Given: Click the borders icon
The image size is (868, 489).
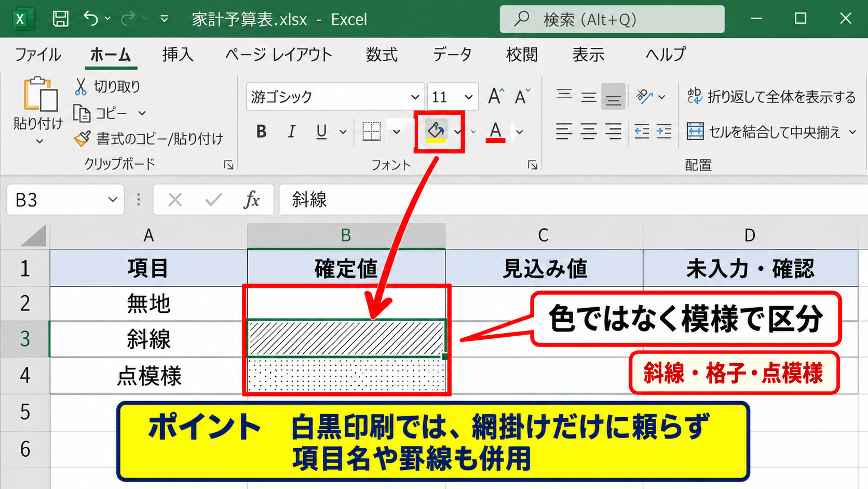Looking at the screenshot, I should [372, 131].
